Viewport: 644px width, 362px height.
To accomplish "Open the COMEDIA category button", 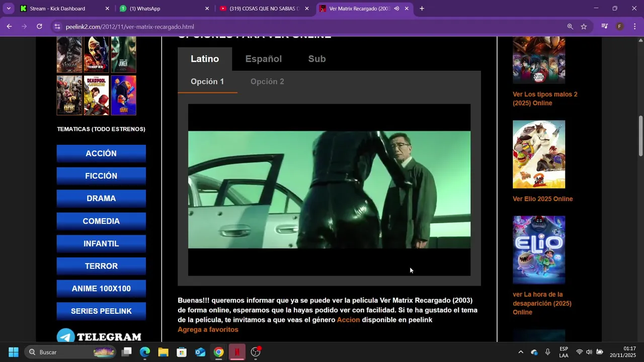I will (101, 221).
